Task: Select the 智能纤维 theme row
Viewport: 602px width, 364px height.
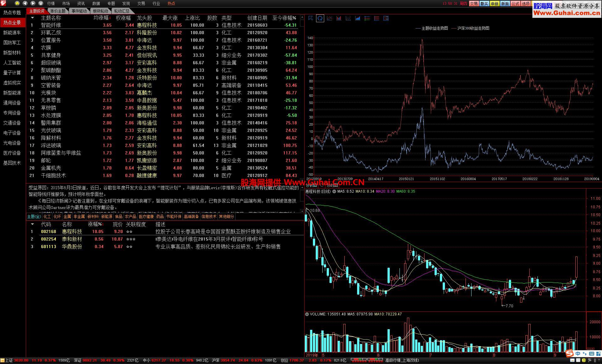Action: pos(163,25)
